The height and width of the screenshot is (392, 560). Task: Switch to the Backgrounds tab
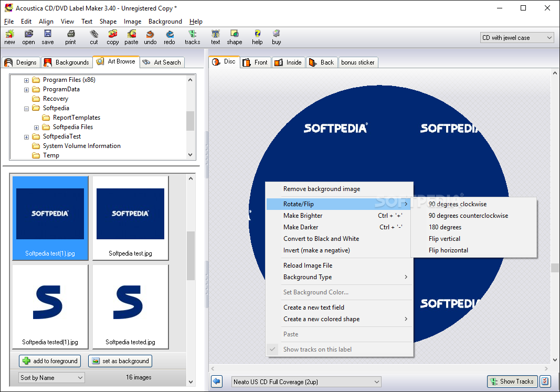(67, 62)
